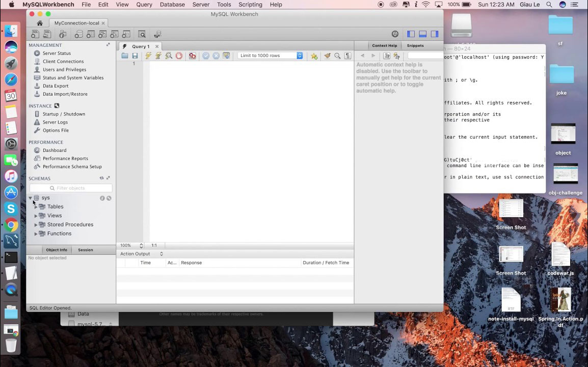Expand the MANAGEMENT section to full size
588x367 pixels.
(109, 45)
